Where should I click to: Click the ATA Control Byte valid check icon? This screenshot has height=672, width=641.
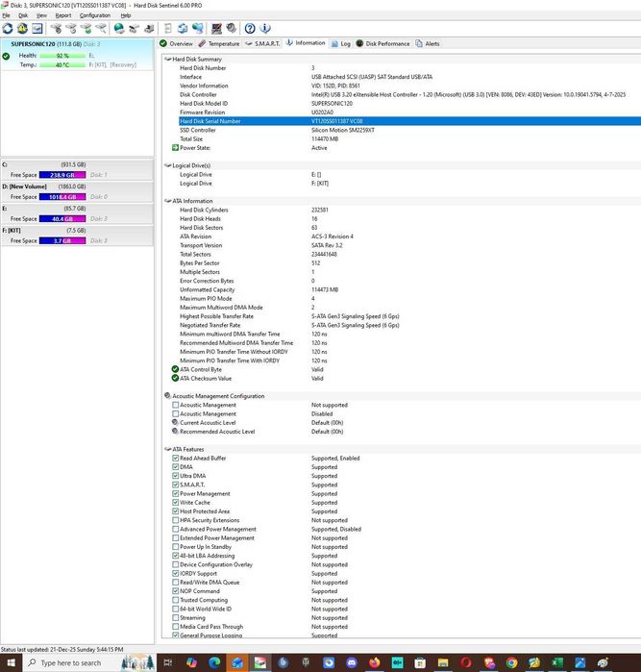tap(175, 369)
